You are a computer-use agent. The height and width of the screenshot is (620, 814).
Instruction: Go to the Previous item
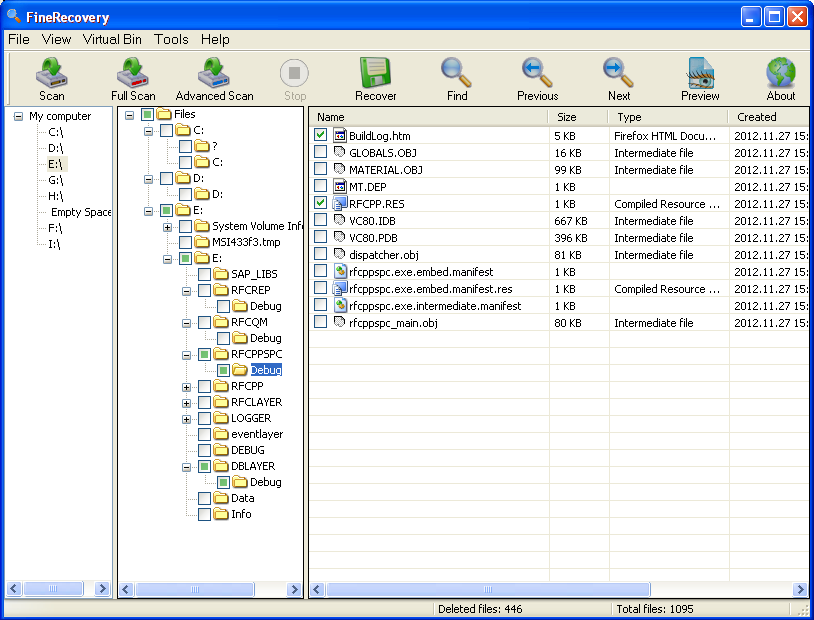click(x=536, y=78)
